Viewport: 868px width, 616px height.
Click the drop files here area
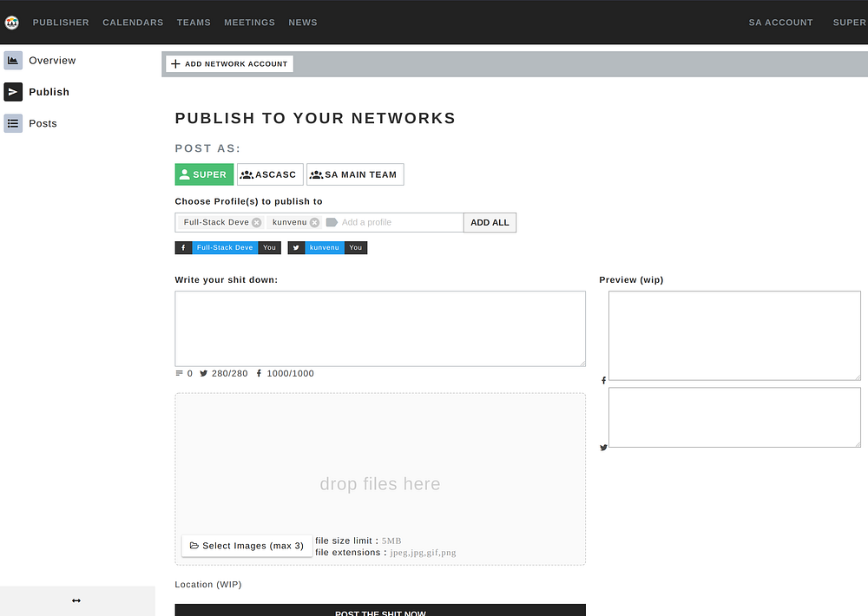coord(380,479)
